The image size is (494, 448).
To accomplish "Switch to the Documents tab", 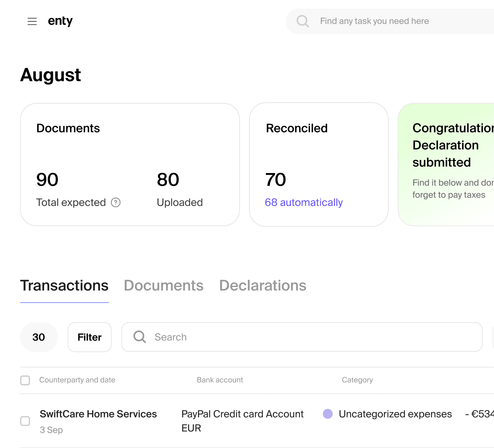I will [164, 286].
